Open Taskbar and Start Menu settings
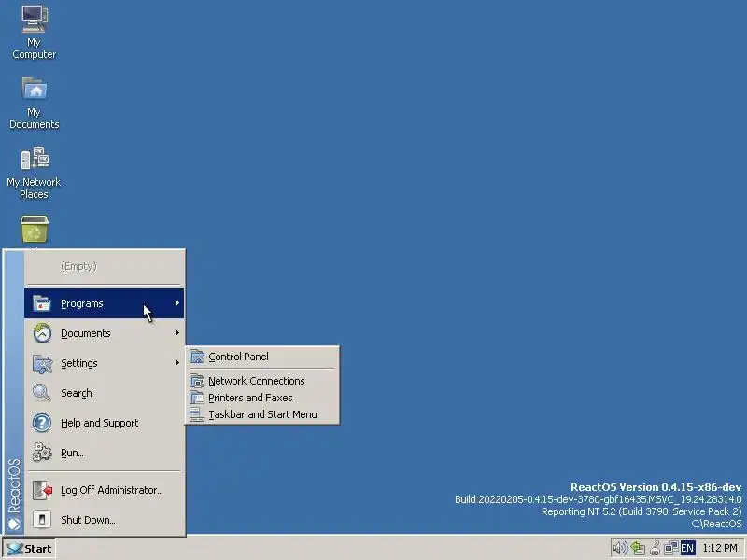Image resolution: width=747 pixels, height=560 pixels. [x=262, y=414]
